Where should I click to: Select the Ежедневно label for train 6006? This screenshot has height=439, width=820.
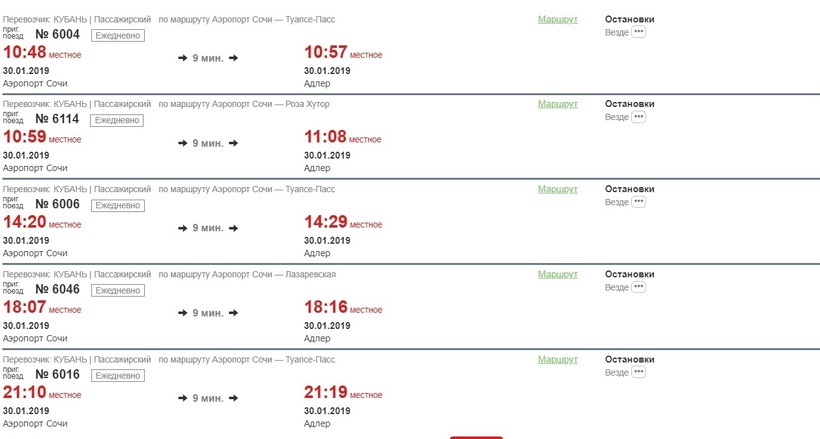(117, 205)
